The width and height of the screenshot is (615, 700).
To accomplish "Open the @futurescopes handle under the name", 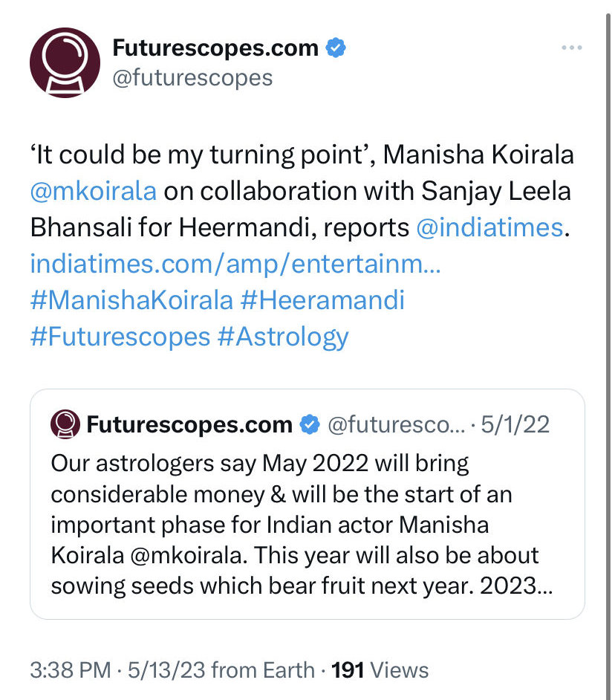I will pos(192,78).
